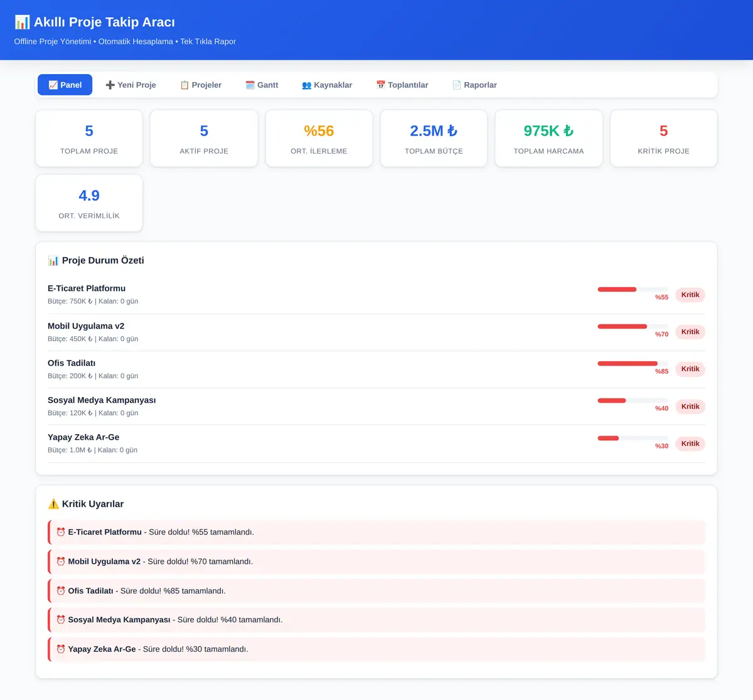The height and width of the screenshot is (700, 753).
Task: Click the warning triangle icon beside Kritik Uyarılar
Action: 53,504
